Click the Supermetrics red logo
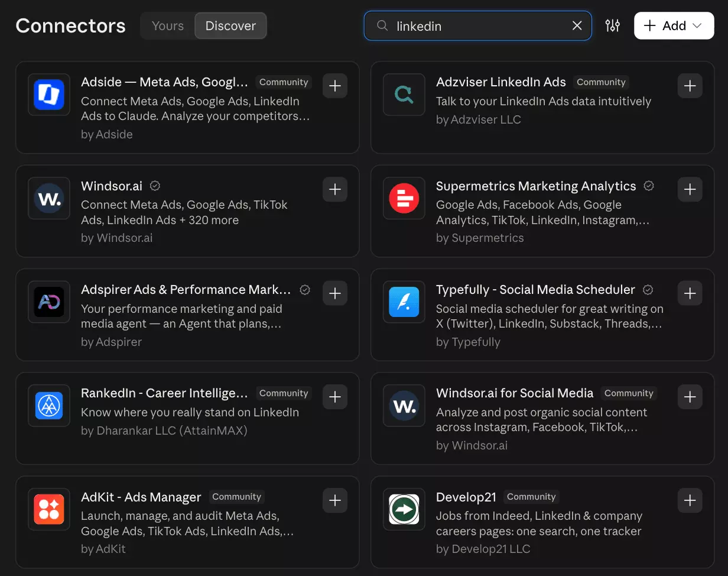Viewport: 728px width, 576px height. 404,198
